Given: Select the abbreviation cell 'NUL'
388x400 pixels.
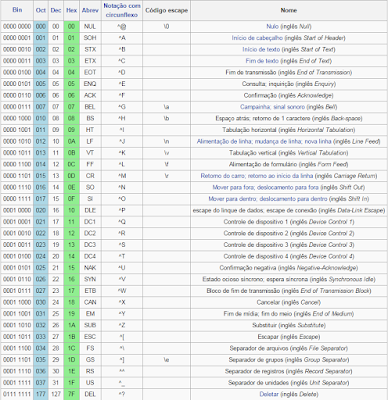Looking at the screenshot, I should tap(90, 26).
